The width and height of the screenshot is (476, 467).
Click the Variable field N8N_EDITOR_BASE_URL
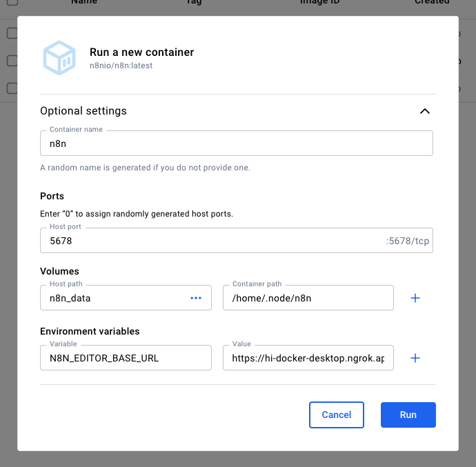pos(126,358)
